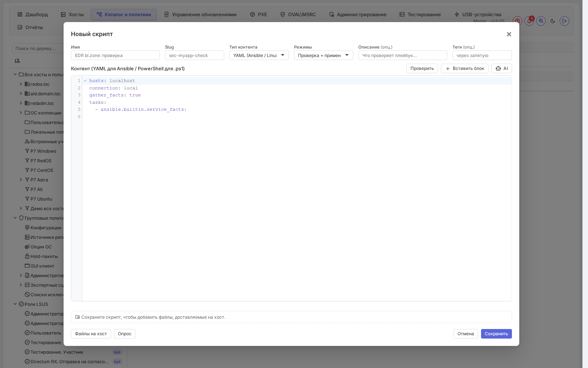Click the Вставить блок plus button
Screen dimensions: 588x368
[x=465, y=68]
